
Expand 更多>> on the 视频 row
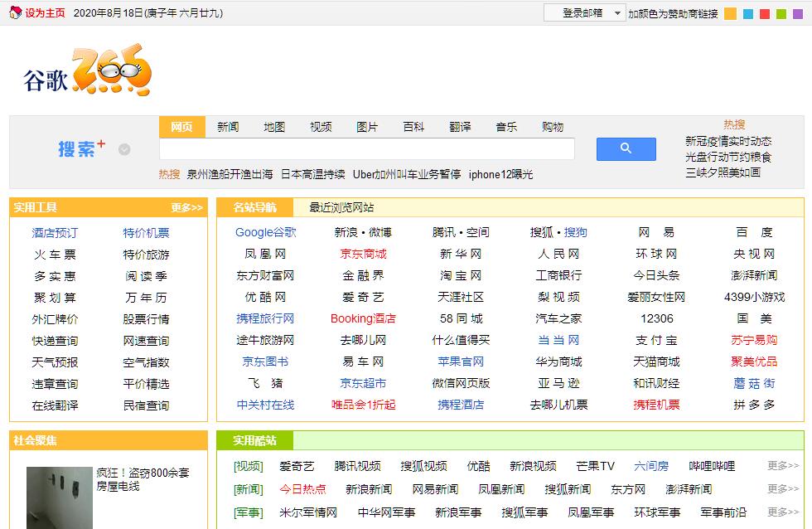click(x=783, y=466)
